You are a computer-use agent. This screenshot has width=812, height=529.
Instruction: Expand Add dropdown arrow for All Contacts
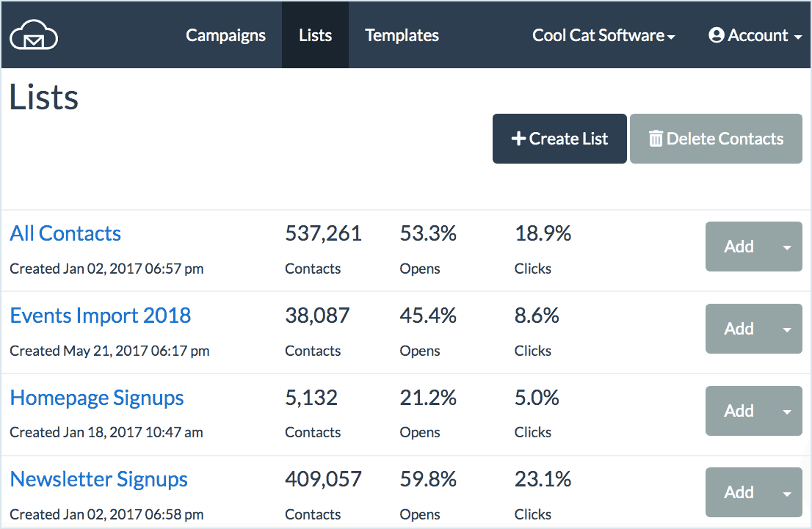[x=787, y=247]
